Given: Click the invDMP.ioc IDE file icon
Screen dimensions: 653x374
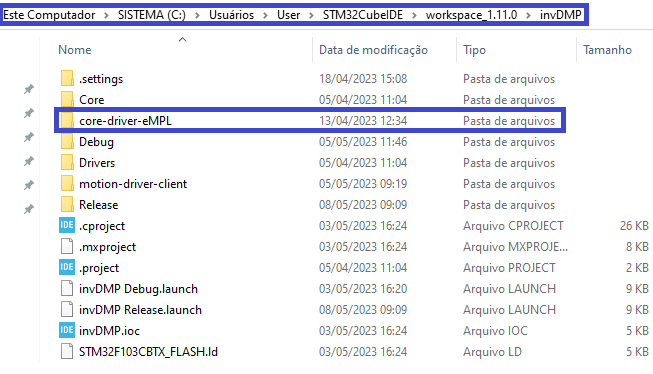Looking at the screenshot, I should [67, 330].
